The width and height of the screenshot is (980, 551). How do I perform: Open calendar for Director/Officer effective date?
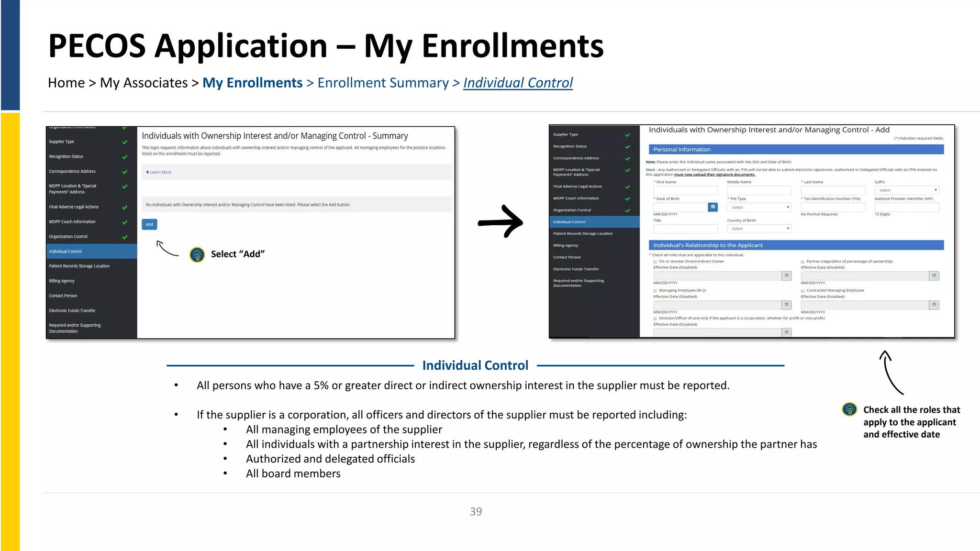pos(787,332)
